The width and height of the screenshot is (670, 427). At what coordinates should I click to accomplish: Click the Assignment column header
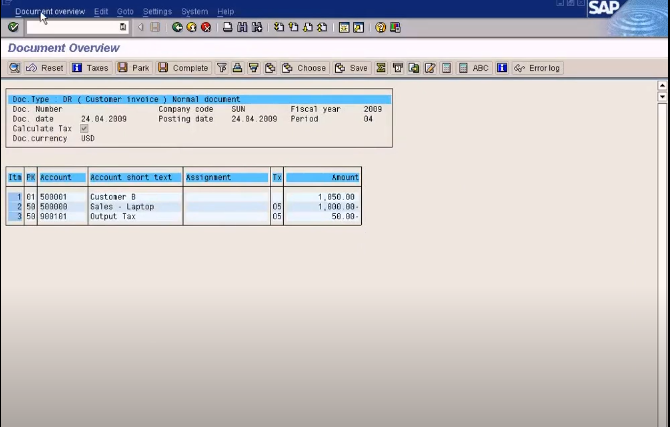pyautogui.click(x=227, y=177)
